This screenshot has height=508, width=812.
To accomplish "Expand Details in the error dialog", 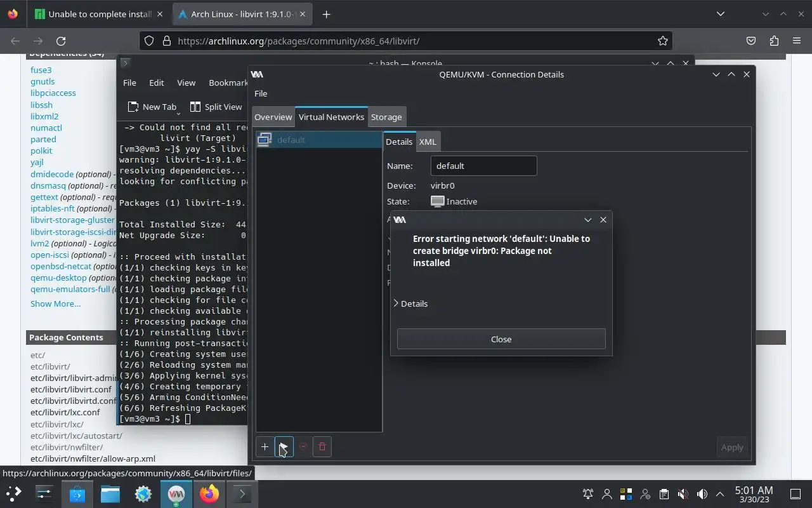I will coord(410,304).
